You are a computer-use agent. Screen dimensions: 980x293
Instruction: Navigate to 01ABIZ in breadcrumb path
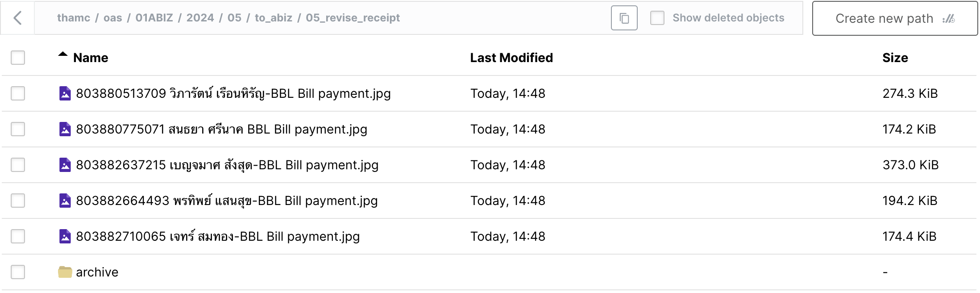click(x=154, y=18)
